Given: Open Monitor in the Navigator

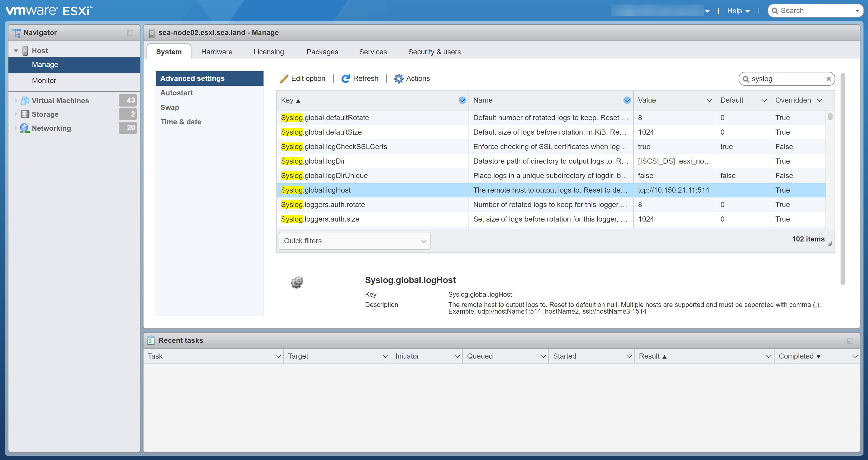Looking at the screenshot, I should (44, 80).
